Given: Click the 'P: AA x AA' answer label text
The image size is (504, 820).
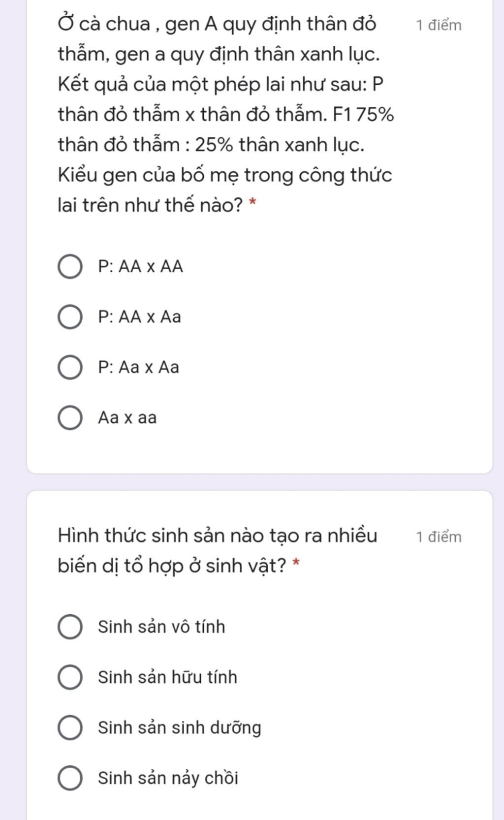Looking at the screenshot, I should 141,267.
